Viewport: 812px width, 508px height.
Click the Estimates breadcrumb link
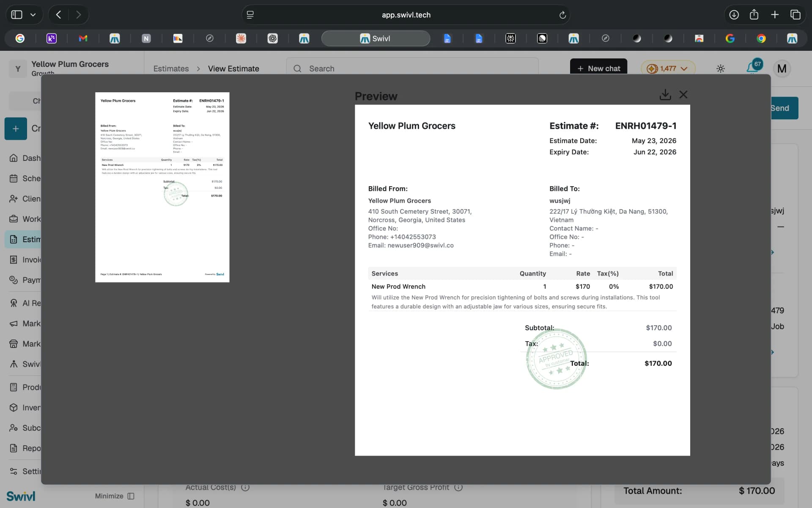pyautogui.click(x=171, y=69)
